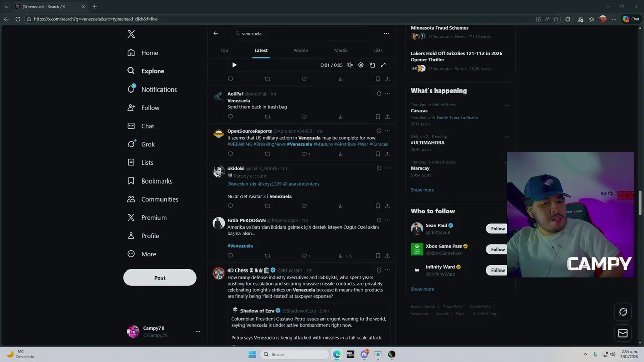644x362 pixels.
Task: Play the video in the post
Action: [234, 65]
